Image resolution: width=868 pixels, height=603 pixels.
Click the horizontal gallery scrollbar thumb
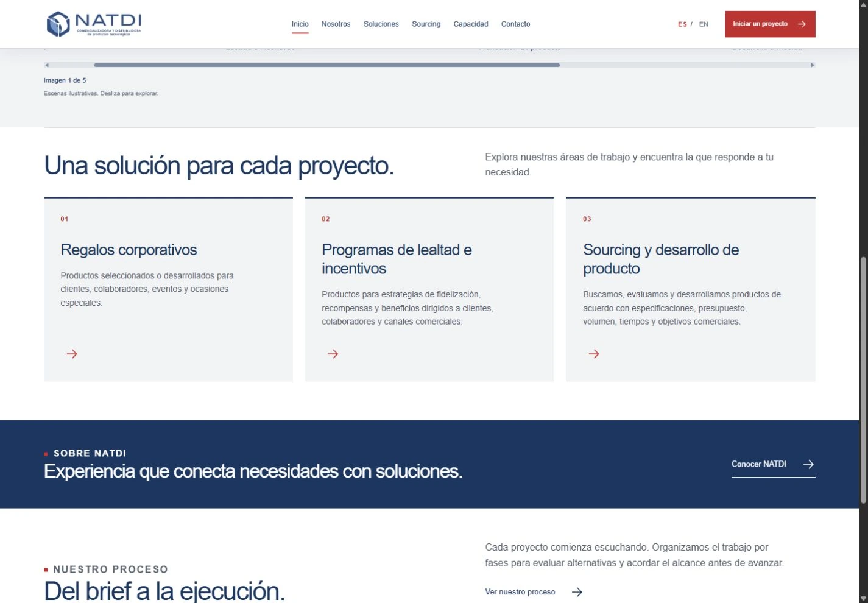(326, 65)
